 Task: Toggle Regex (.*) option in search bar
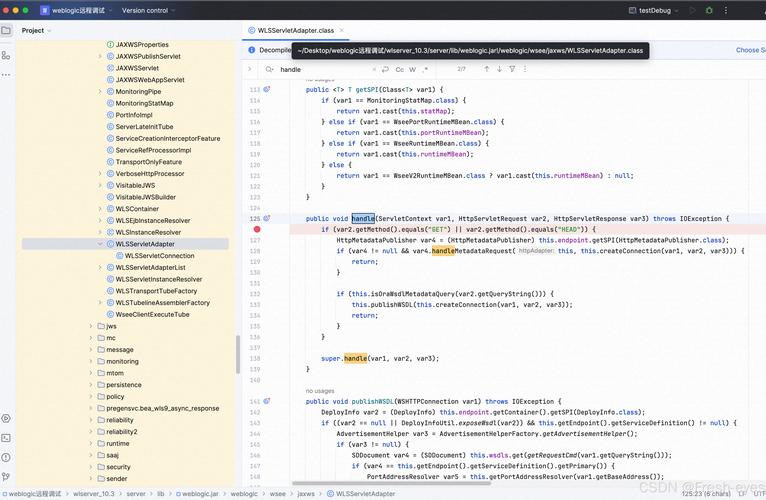coord(425,69)
